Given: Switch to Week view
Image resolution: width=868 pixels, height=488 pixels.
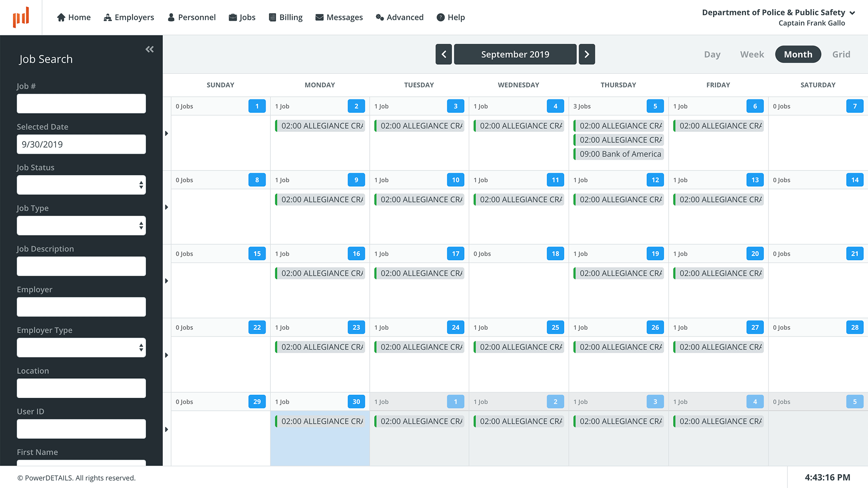Looking at the screenshot, I should (752, 54).
